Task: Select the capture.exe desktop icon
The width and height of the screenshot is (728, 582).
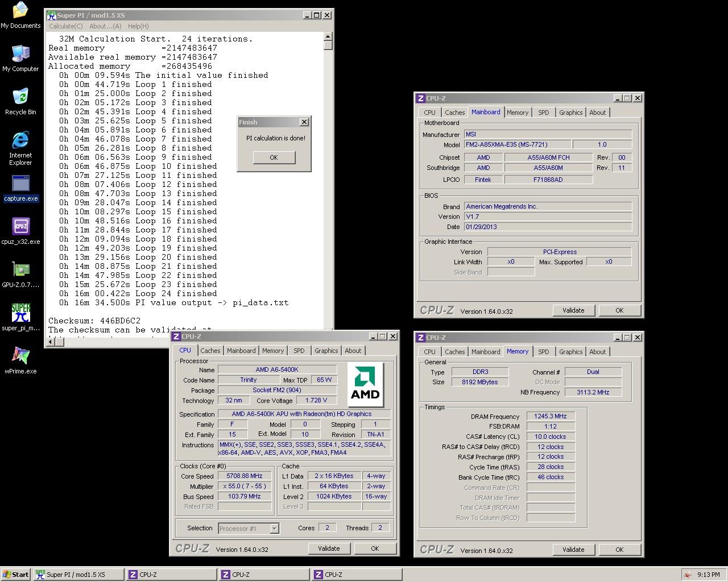Action: click(x=20, y=189)
